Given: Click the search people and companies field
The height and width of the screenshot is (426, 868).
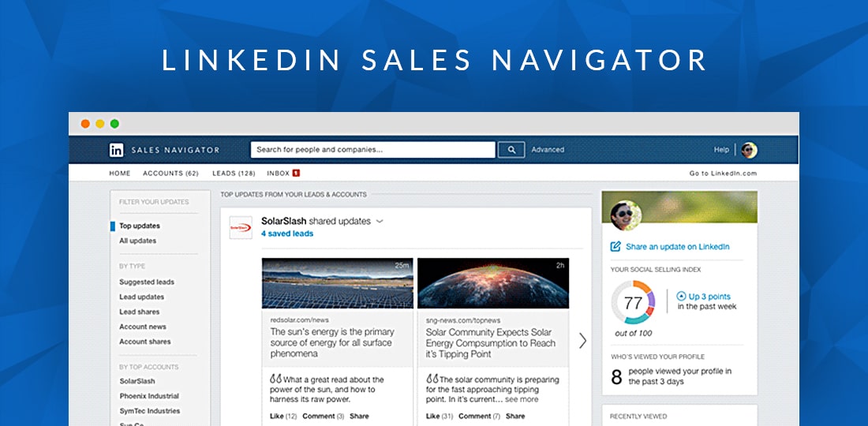Looking at the screenshot, I should point(372,150).
